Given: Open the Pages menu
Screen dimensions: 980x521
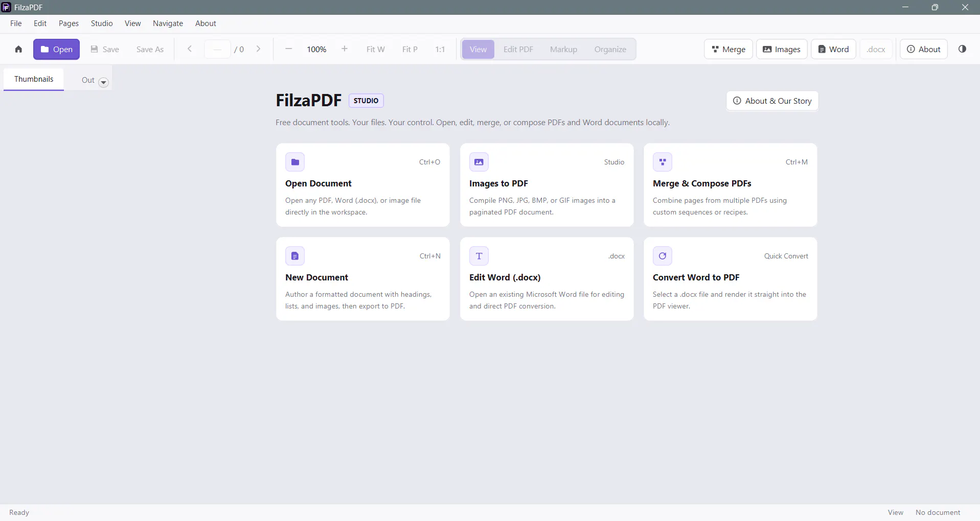Looking at the screenshot, I should click(x=69, y=23).
